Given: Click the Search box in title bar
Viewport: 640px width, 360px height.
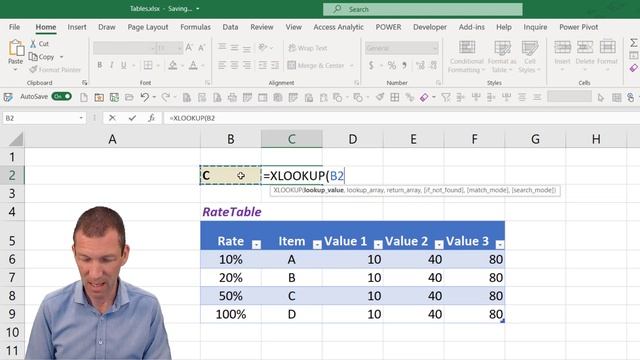Looking at the screenshot, I should click(422, 9).
